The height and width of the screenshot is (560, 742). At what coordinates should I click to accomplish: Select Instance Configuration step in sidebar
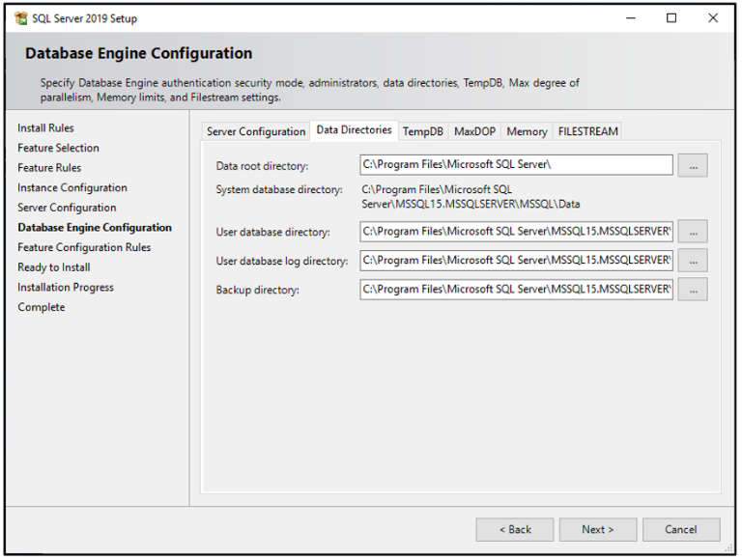pos(72,187)
